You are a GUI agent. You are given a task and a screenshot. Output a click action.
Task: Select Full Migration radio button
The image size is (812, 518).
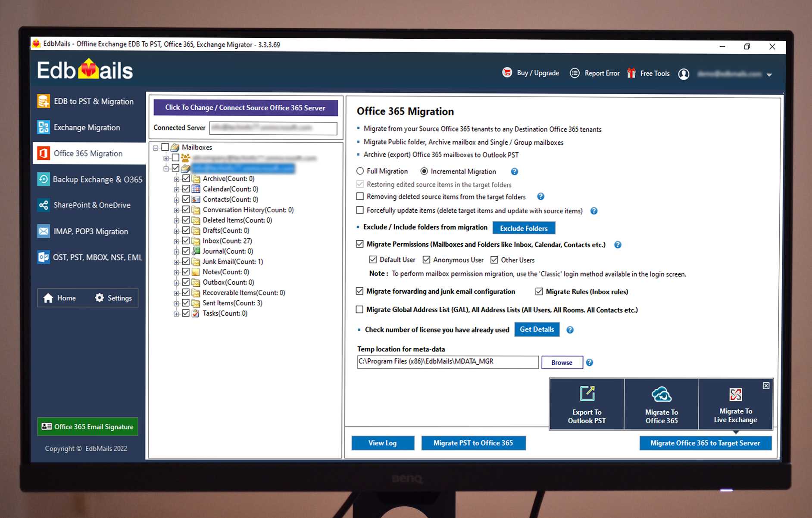360,171
